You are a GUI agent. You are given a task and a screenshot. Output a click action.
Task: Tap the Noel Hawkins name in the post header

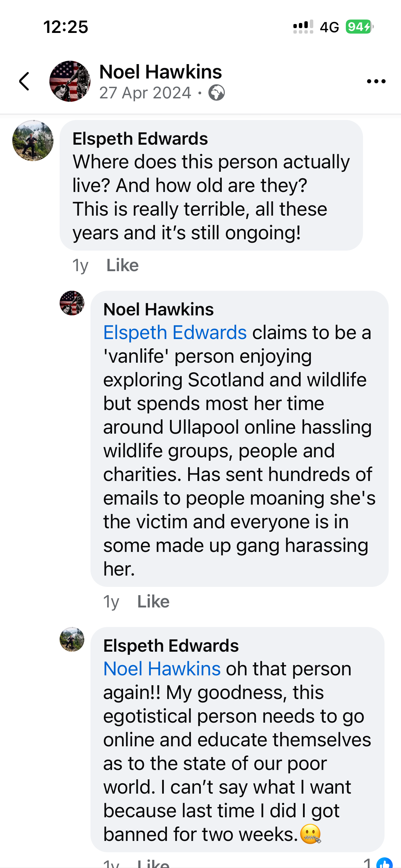tap(160, 72)
